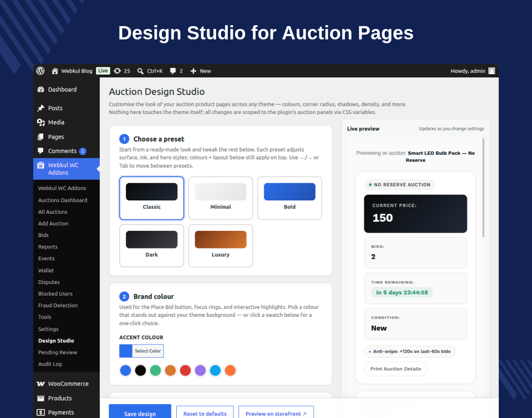Screen dimensions: 532x418
Task: Select the Classic preset card
Action: pos(152,198)
